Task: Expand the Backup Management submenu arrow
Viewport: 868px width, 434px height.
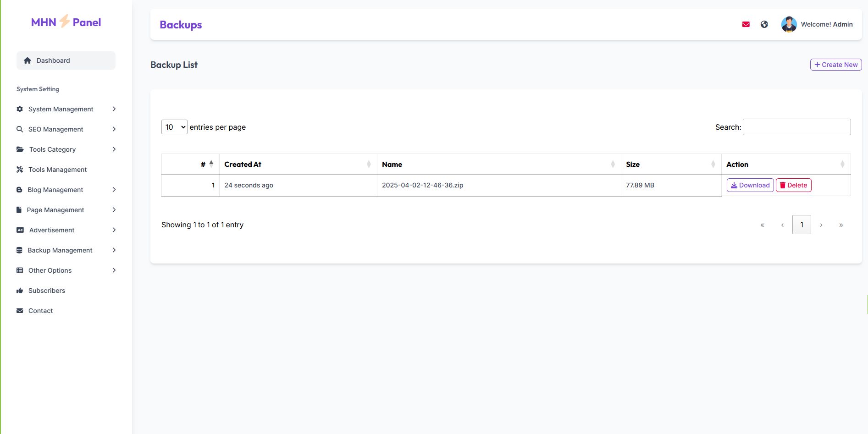Action: (x=114, y=250)
